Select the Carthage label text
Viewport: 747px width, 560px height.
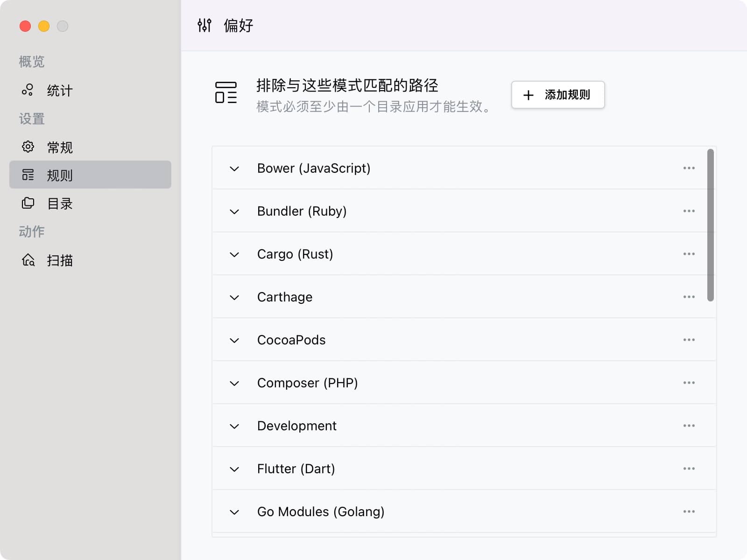[285, 297]
